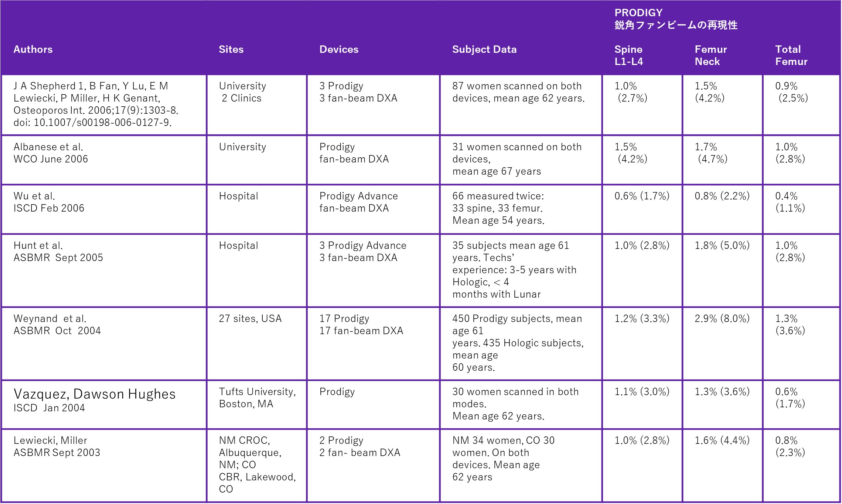Select the Lewiecki, Miller ASBMR Sept 2003 cell
Viewport: 842px width, 504px height.
click(x=57, y=446)
